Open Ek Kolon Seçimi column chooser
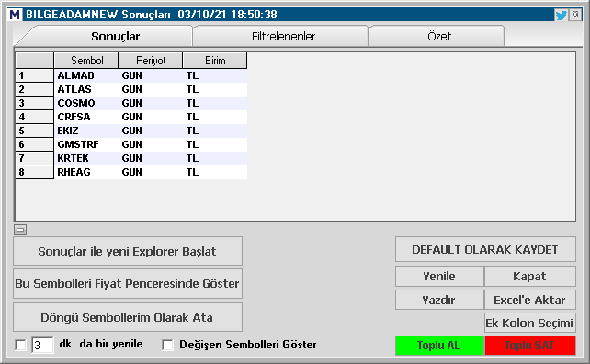 point(529,323)
